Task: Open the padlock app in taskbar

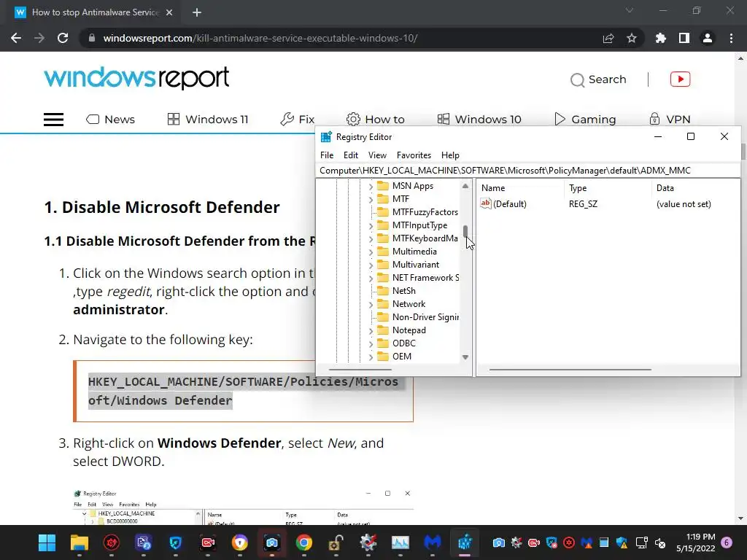Action: pyautogui.click(x=336, y=542)
